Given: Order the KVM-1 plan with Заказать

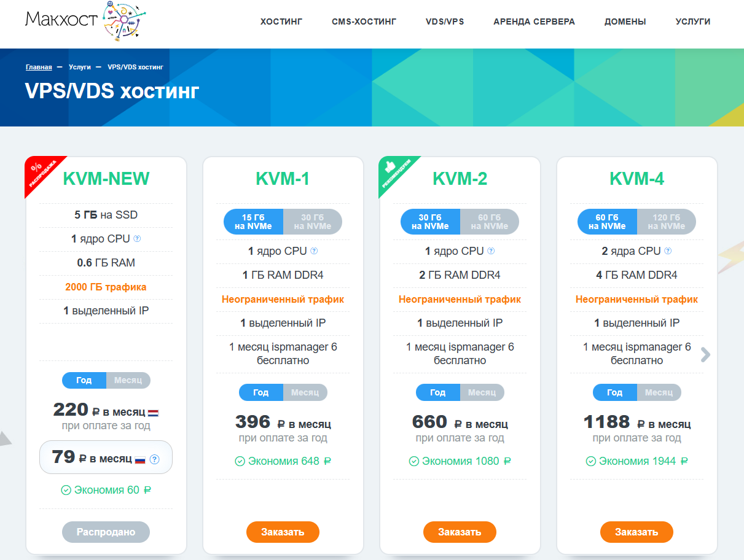Looking at the screenshot, I should tap(283, 532).
